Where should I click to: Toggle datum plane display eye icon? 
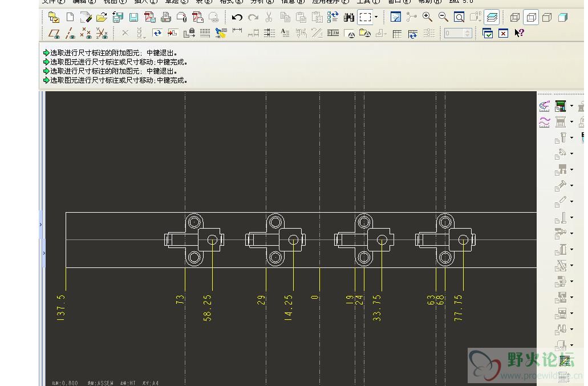[54, 33]
